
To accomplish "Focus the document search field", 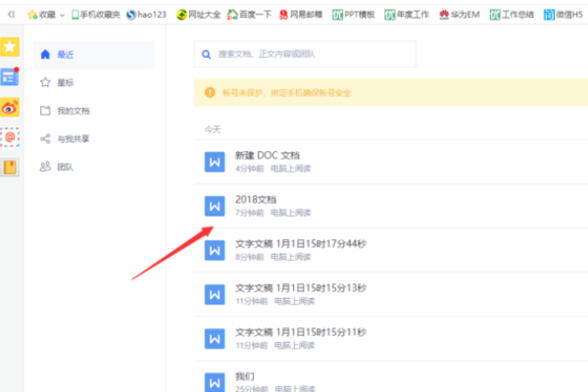I will 305,55.
